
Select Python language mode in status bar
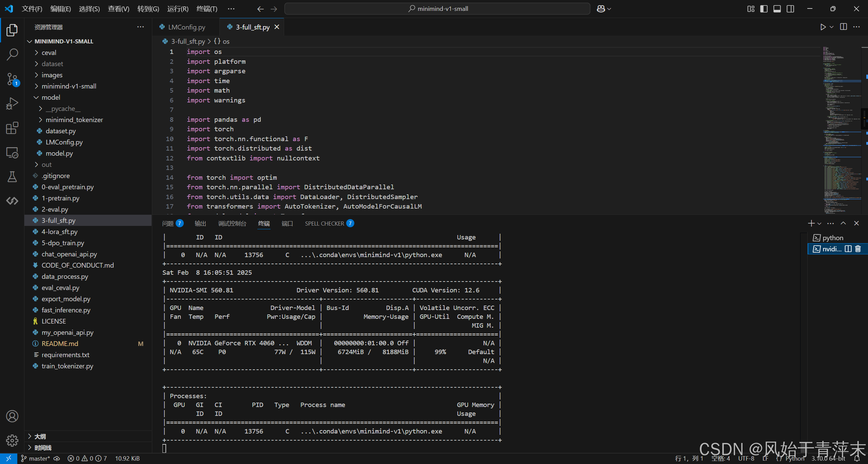click(x=795, y=459)
